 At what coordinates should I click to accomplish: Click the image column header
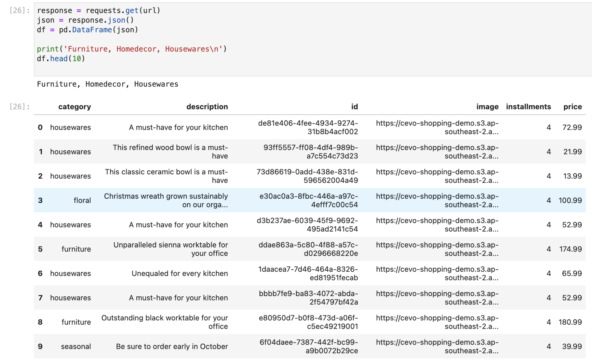487,107
